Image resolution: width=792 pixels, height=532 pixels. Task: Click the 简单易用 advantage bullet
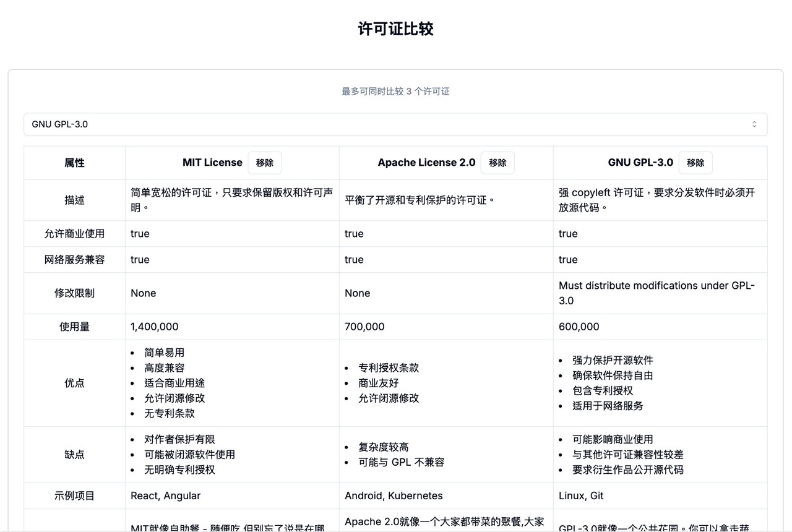[165, 353]
